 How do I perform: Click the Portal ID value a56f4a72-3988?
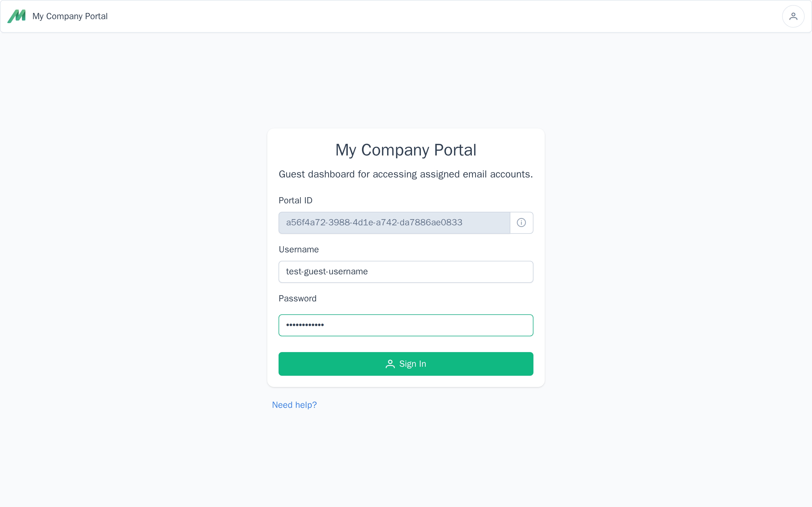click(374, 222)
